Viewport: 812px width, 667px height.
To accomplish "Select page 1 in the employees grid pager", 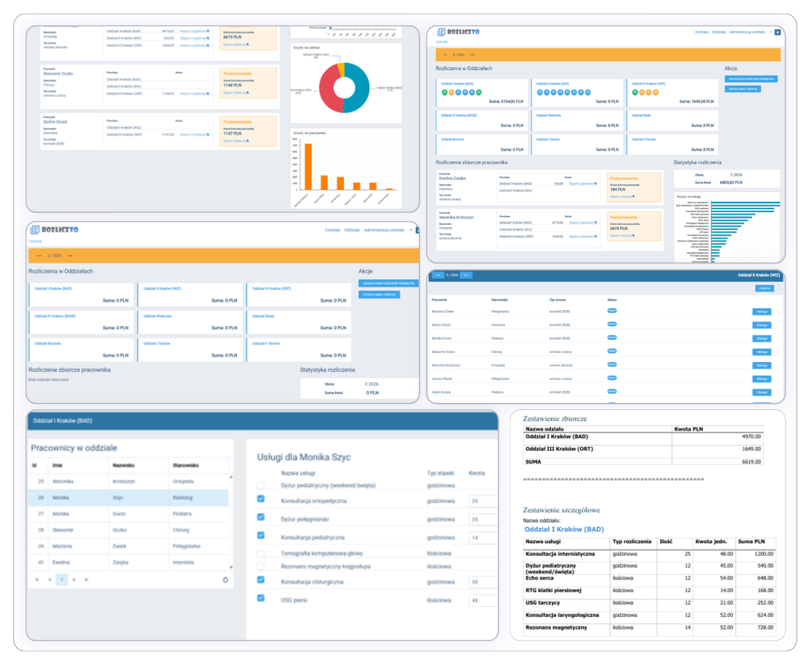I will tap(62, 579).
